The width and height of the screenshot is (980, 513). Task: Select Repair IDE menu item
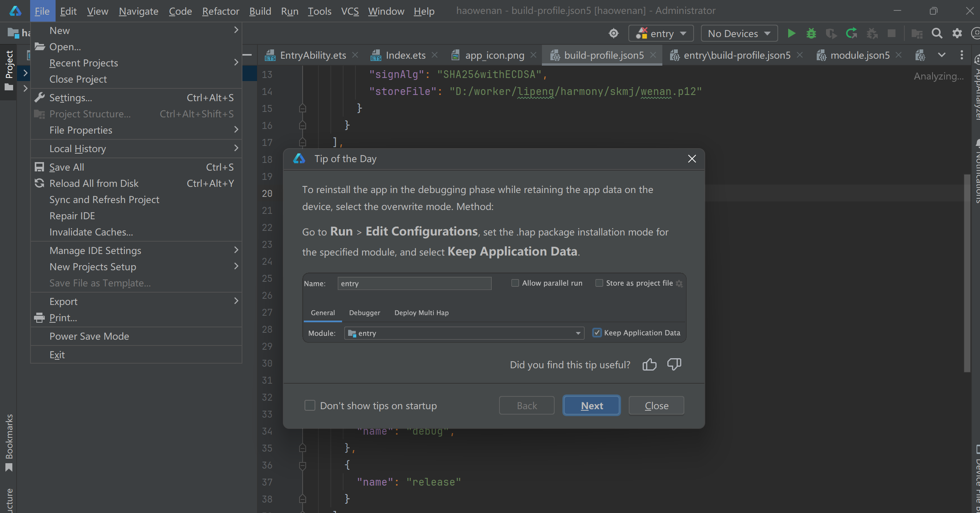pos(136,216)
